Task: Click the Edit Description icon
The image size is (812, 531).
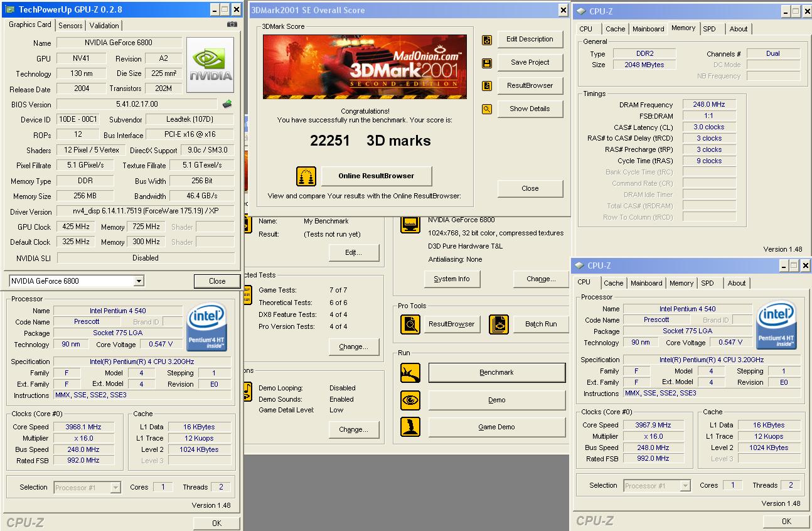Action: click(487, 40)
